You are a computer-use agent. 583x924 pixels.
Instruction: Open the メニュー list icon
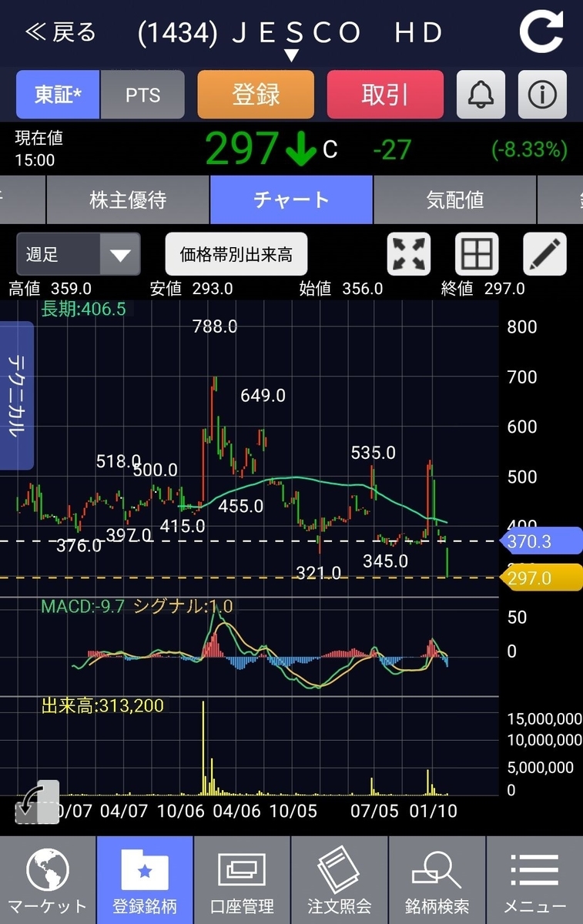click(x=534, y=880)
